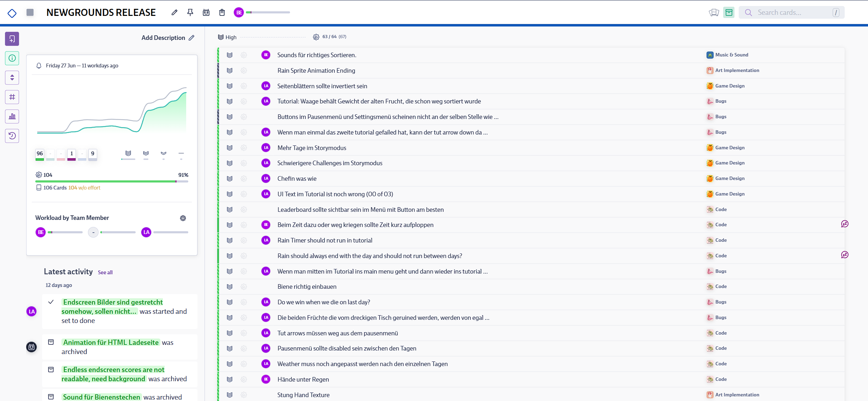Click the bell icon beside Friday 27 Jun
The image size is (868, 401).
point(39,66)
